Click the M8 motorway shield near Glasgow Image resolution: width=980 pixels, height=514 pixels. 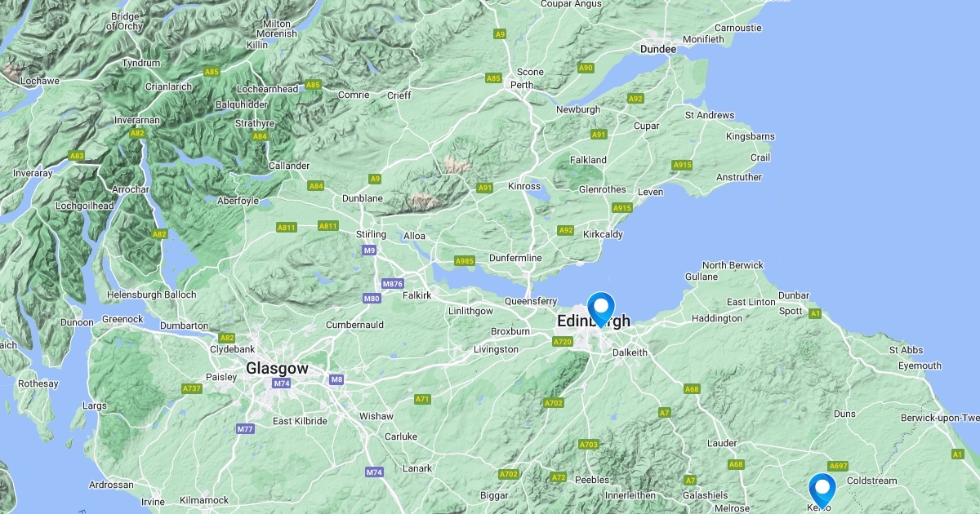337,379
